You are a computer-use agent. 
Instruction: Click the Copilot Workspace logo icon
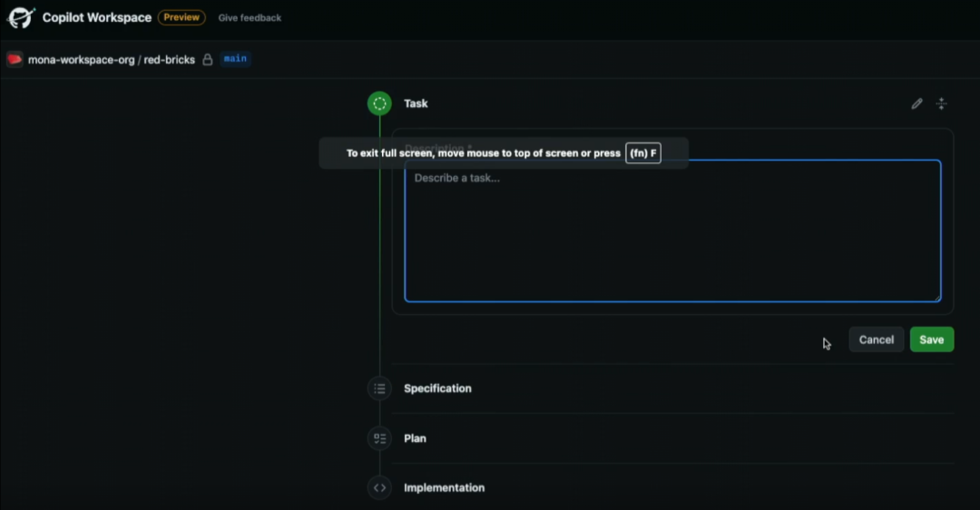(21, 17)
